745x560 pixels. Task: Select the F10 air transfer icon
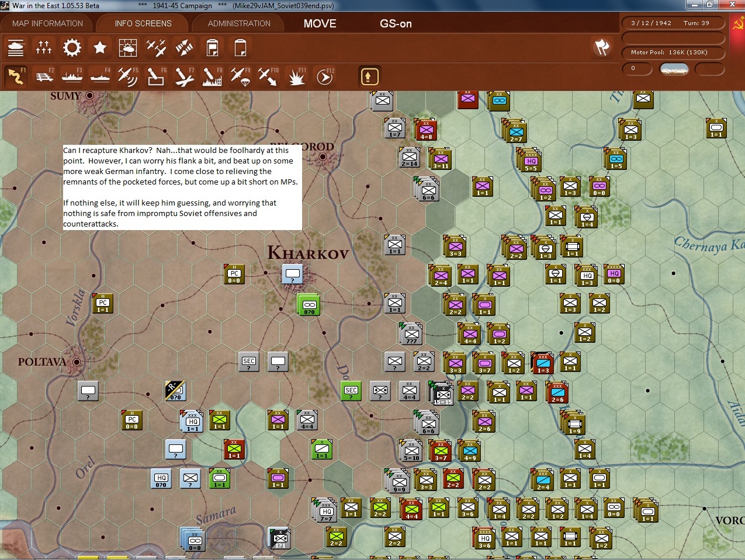pos(268,76)
